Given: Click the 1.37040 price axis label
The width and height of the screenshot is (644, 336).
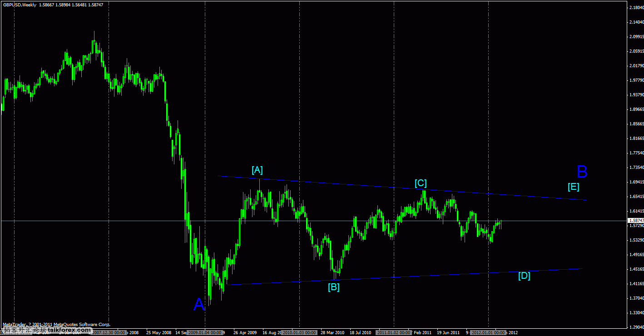Looking at the screenshot, I should 636,298.
